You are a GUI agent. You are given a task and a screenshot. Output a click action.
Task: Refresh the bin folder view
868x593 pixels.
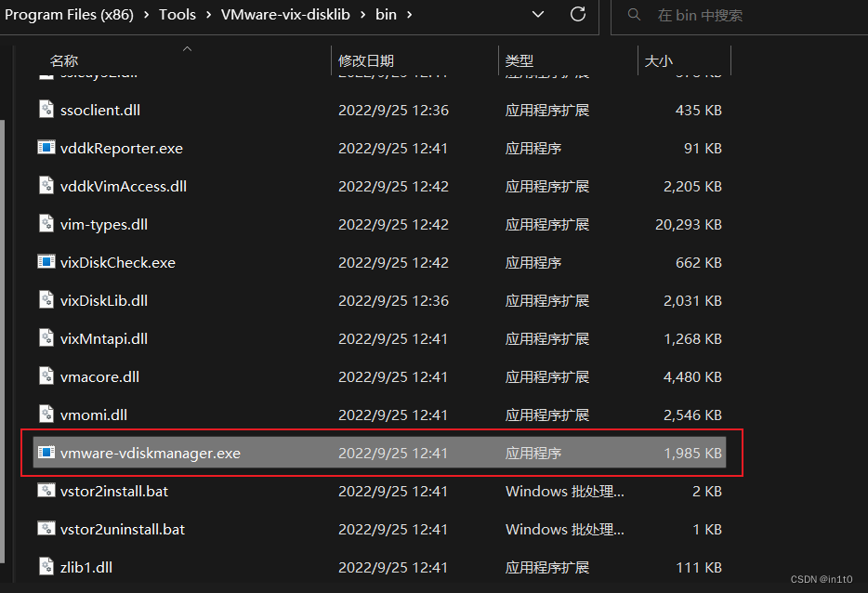(x=578, y=14)
